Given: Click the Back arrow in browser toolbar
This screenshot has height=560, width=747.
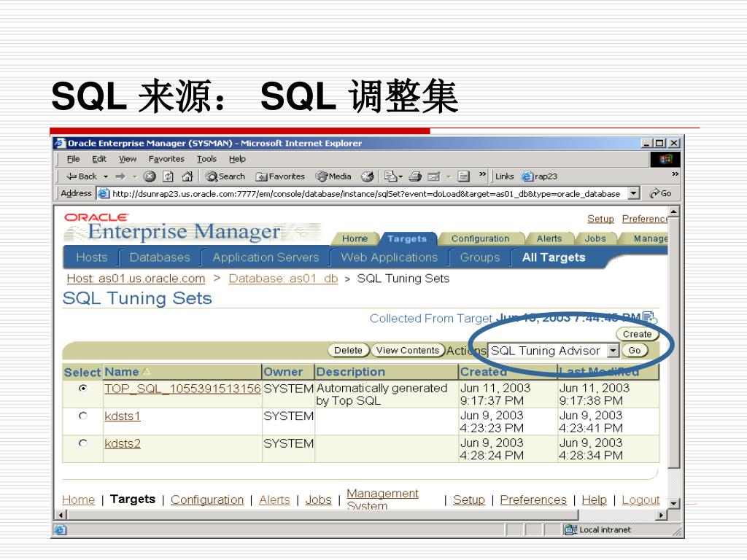Looking at the screenshot, I should click(x=81, y=176).
